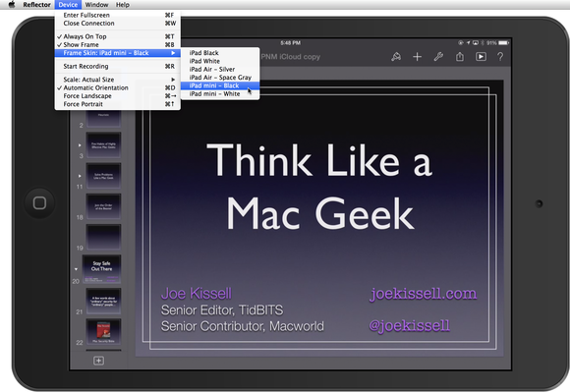Select Force Portrait
Viewport: 570px width, 392px height.
[117, 104]
